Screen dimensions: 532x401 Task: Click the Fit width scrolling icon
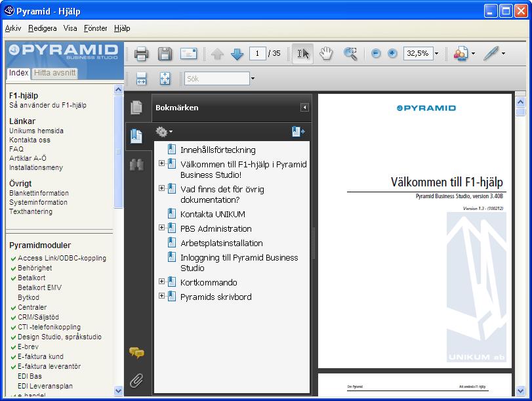141,79
